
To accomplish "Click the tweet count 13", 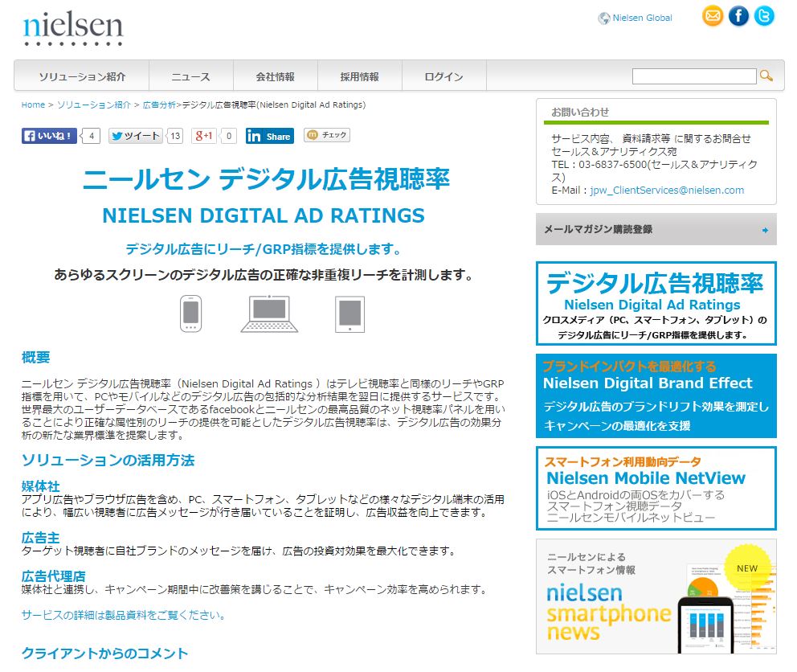I will point(175,136).
